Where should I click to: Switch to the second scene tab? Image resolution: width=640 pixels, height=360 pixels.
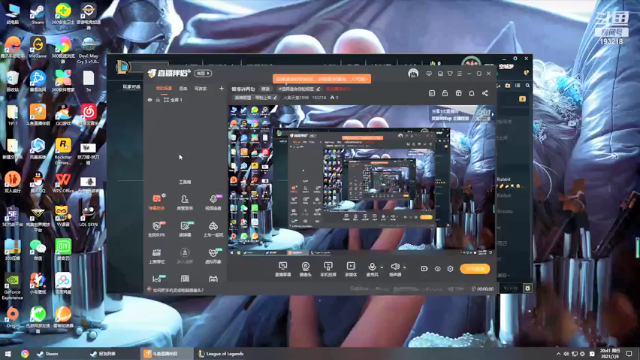coord(183,89)
